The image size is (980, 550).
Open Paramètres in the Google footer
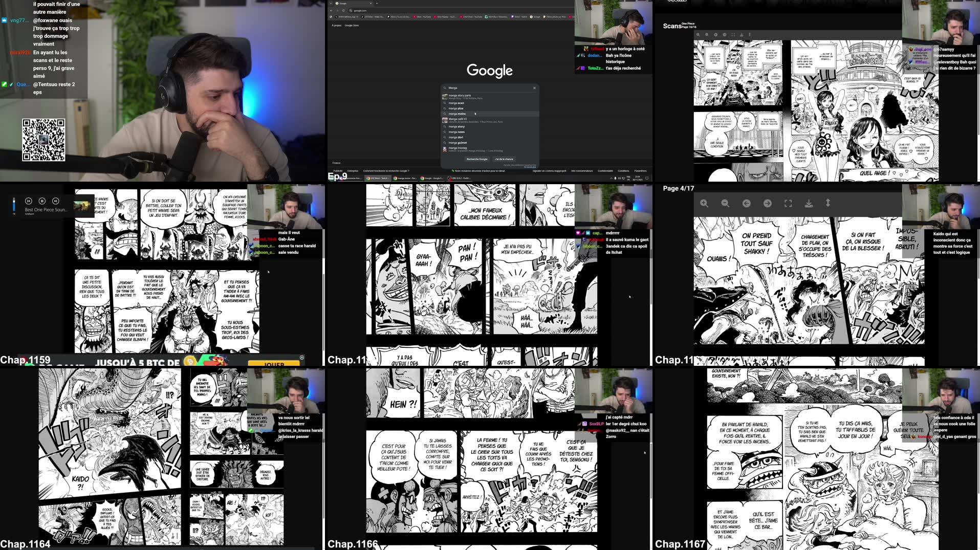(x=640, y=171)
